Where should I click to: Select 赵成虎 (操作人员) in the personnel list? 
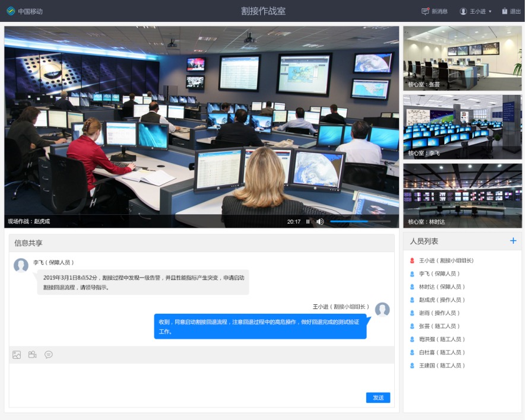point(442,300)
